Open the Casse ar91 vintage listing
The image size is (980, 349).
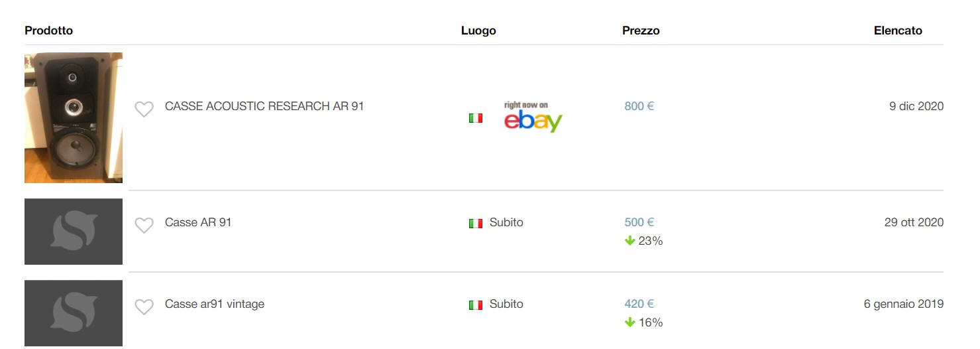(x=214, y=304)
